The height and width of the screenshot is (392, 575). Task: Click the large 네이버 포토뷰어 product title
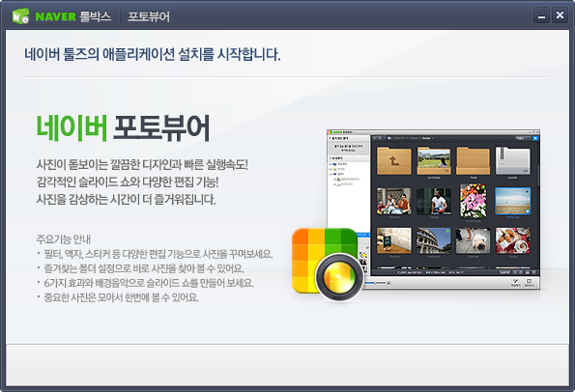click(123, 127)
